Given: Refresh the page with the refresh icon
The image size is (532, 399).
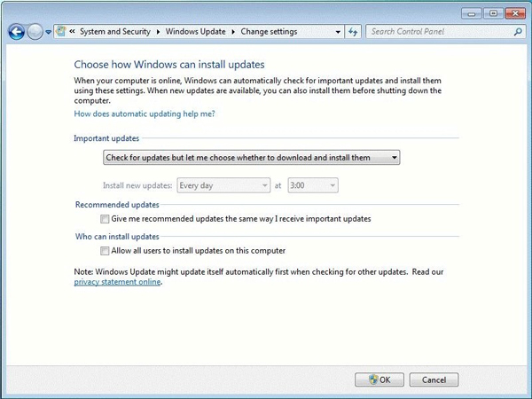Looking at the screenshot, I should tap(353, 32).
